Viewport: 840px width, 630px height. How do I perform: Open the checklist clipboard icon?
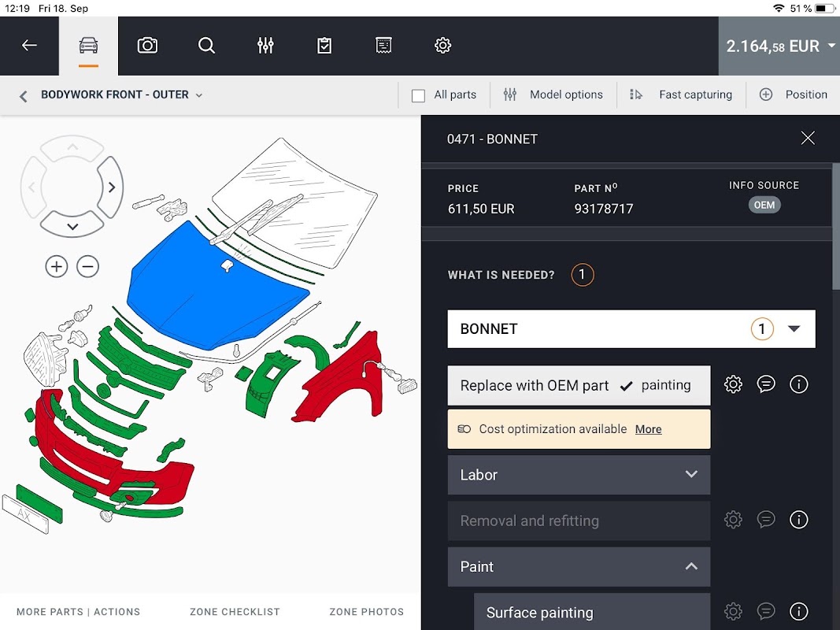[324, 46]
